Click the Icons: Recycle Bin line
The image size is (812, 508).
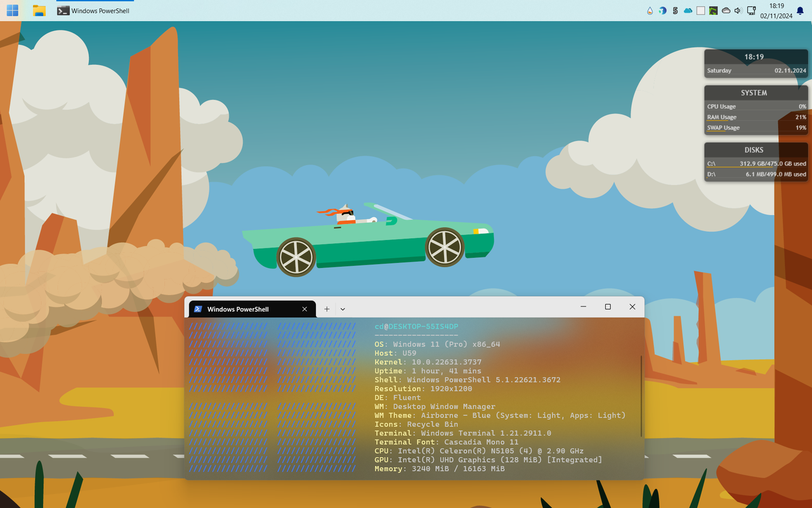coord(416,424)
